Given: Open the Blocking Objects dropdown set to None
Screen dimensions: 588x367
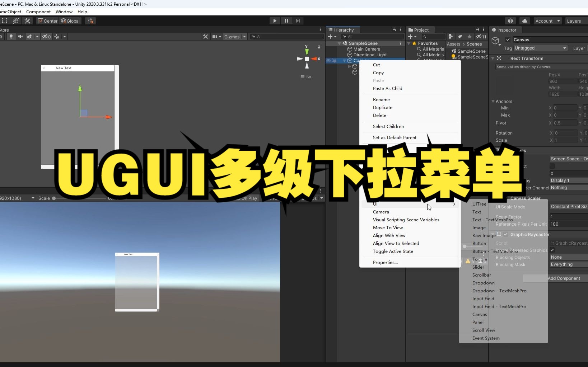Looking at the screenshot, I should [x=568, y=257].
